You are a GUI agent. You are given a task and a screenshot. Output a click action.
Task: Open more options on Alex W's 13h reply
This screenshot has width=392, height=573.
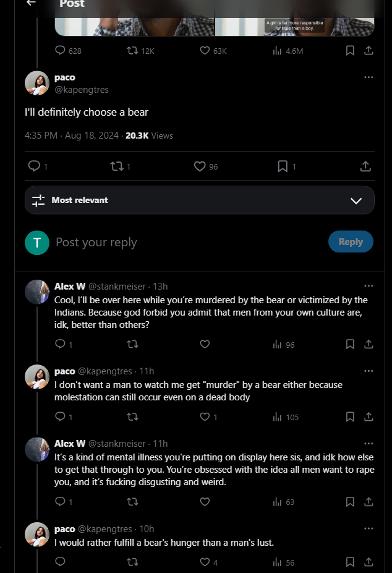[369, 286]
